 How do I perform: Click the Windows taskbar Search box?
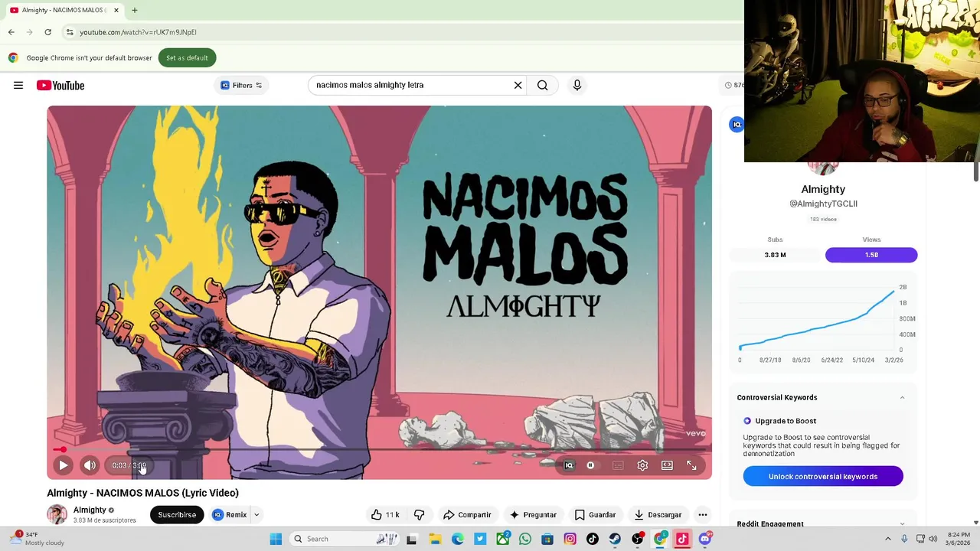(x=343, y=539)
